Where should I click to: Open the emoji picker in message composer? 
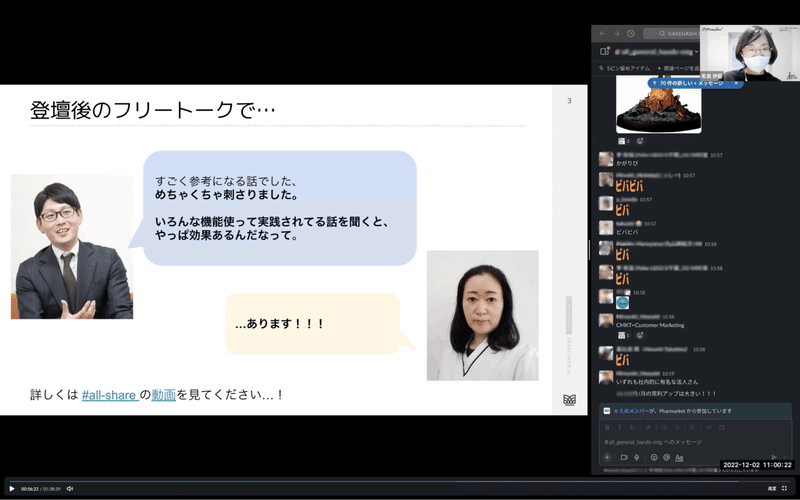point(654,458)
